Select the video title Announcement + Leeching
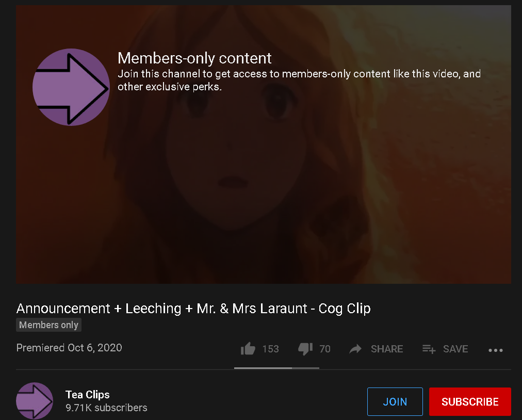Image resolution: width=522 pixels, height=420 pixels. 193,309
